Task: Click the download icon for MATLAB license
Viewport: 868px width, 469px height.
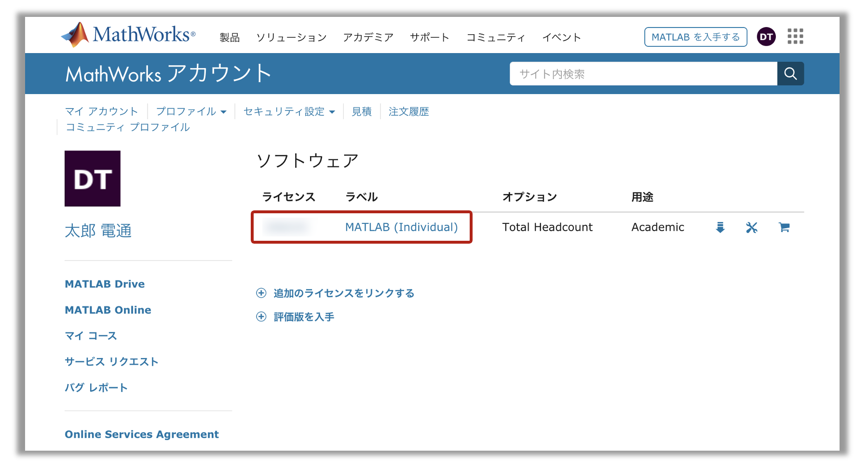Action: tap(720, 227)
